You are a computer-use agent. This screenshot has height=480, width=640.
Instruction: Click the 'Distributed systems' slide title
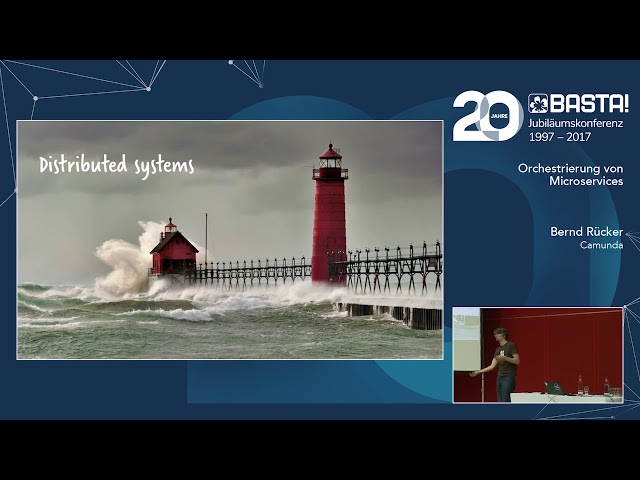[117, 166]
